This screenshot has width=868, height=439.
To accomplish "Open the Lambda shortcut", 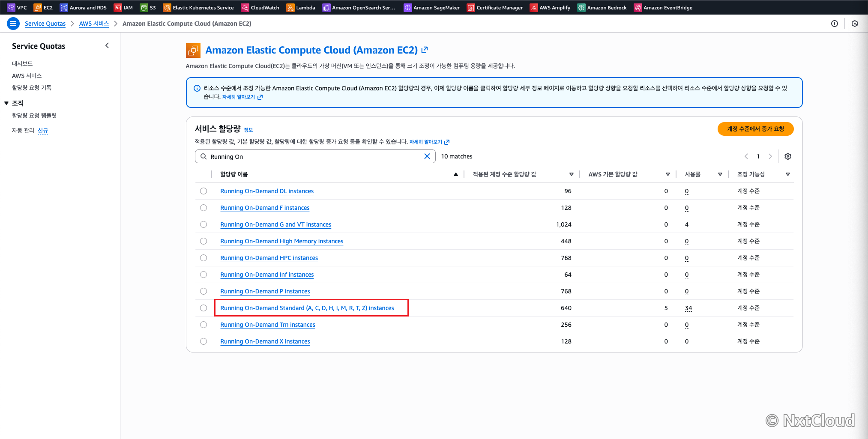I will (301, 7).
